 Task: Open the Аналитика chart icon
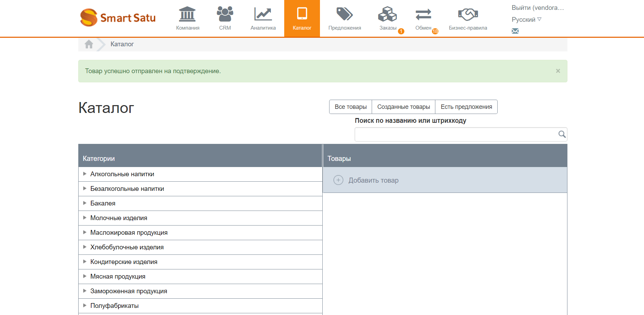point(263,14)
